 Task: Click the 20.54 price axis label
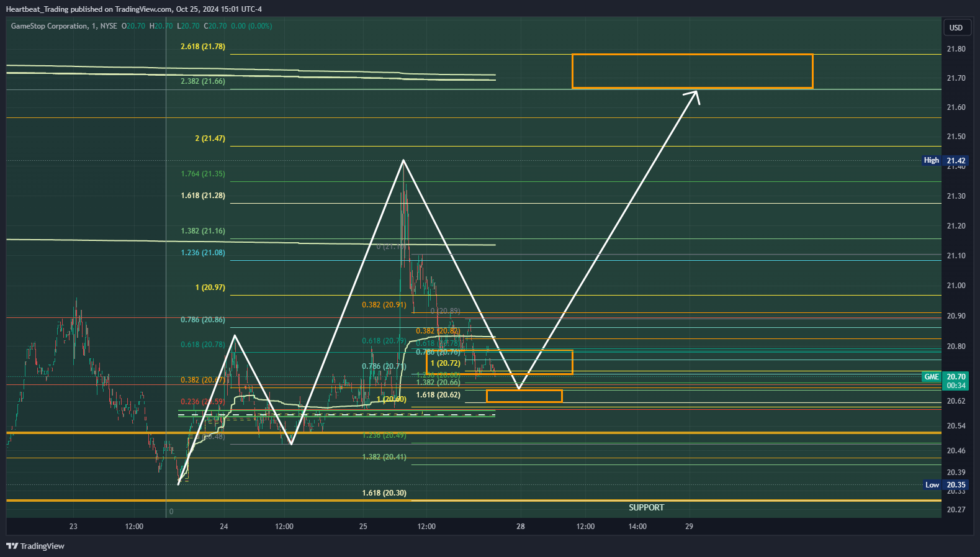click(x=956, y=426)
